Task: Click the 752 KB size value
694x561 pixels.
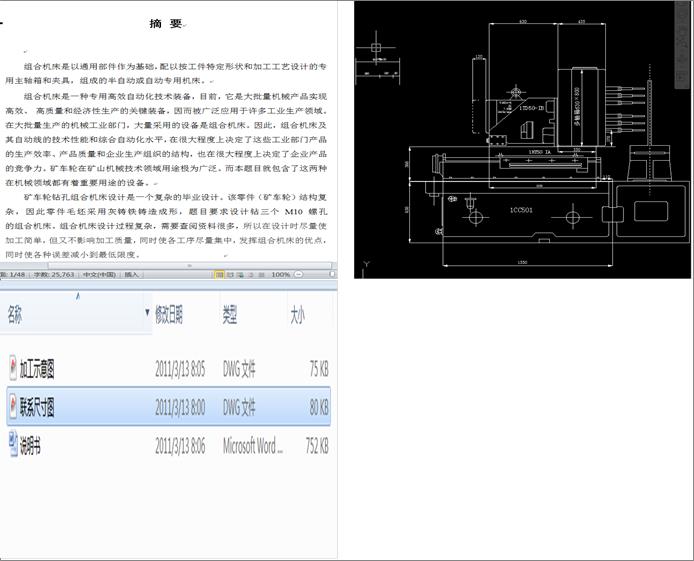Action: coord(317,446)
